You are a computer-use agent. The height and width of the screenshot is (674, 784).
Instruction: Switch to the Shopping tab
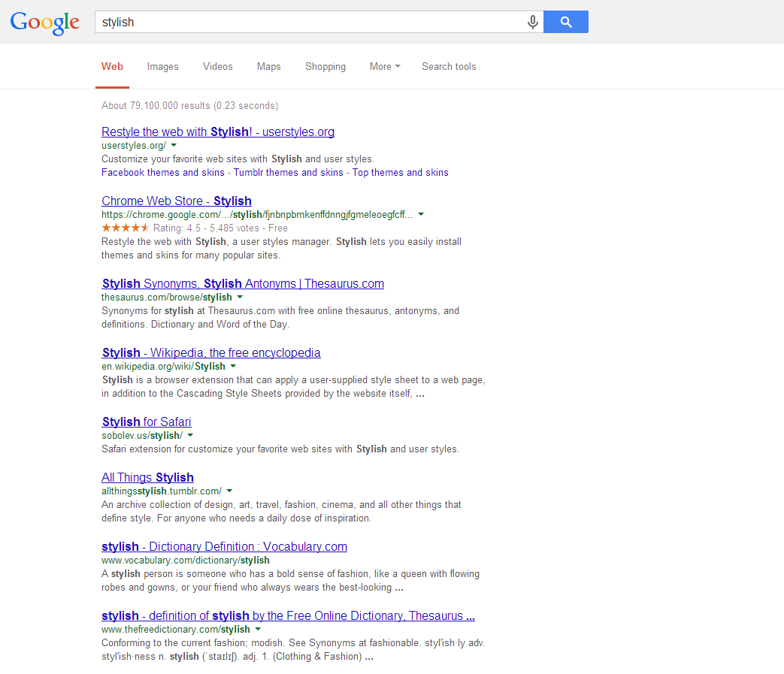coord(325,66)
